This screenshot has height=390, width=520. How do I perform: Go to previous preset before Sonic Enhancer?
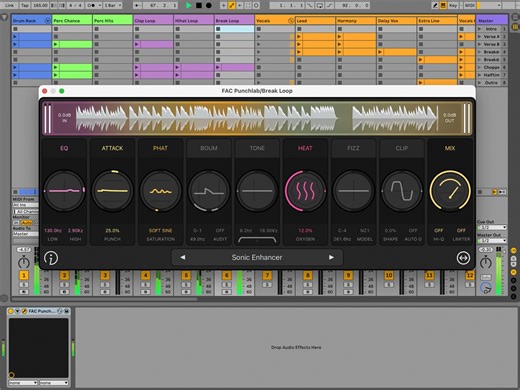183,257
